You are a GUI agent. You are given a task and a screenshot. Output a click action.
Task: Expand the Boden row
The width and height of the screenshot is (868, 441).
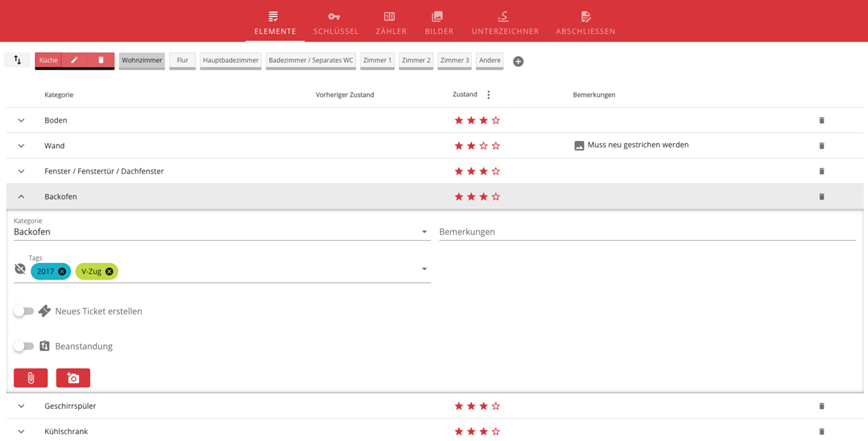click(x=21, y=121)
